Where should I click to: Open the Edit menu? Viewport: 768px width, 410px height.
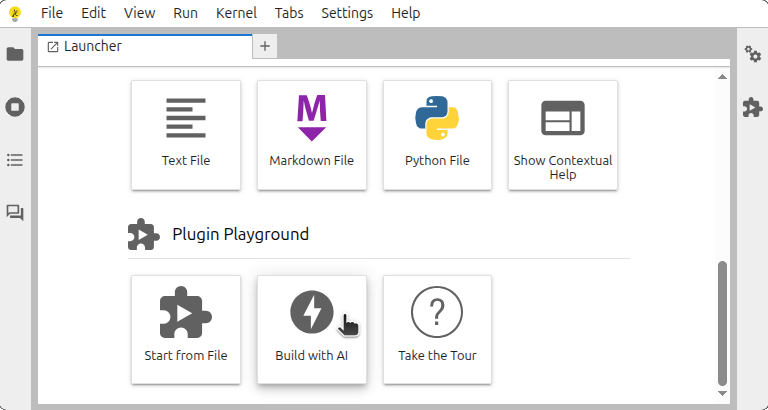coord(94,13)
